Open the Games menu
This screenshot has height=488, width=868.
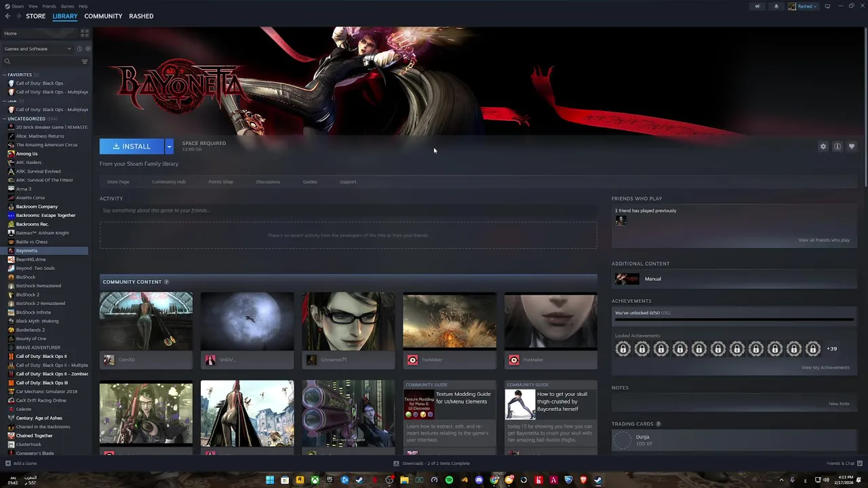pyautogui.click(x=67, y=6)
